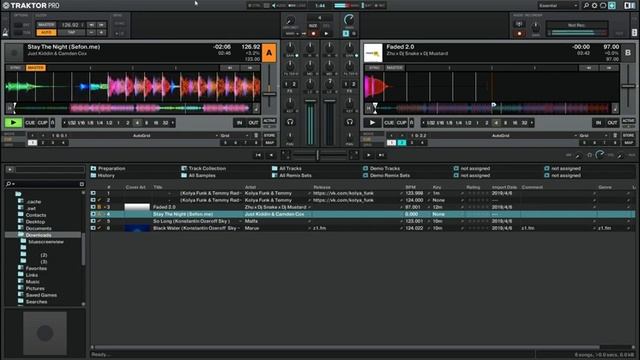
Task: Store cue point on Deck A
Action: (269, 136)
